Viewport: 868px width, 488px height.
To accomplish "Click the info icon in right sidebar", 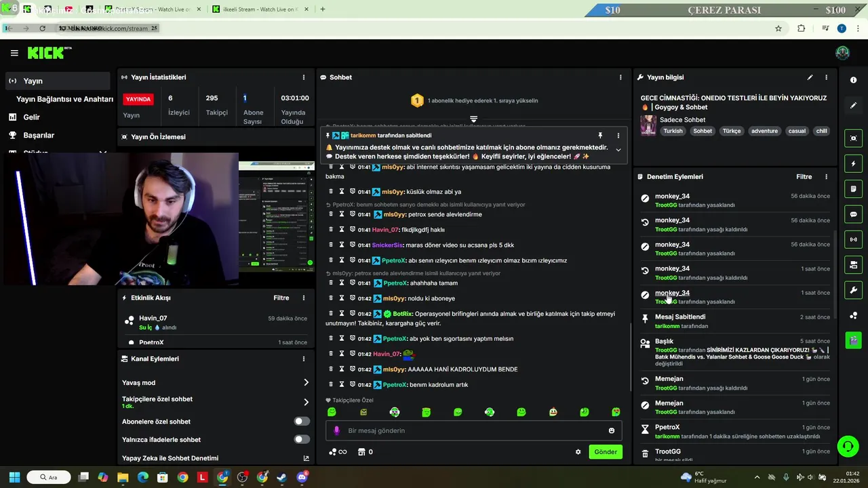I will coord(853,80).
